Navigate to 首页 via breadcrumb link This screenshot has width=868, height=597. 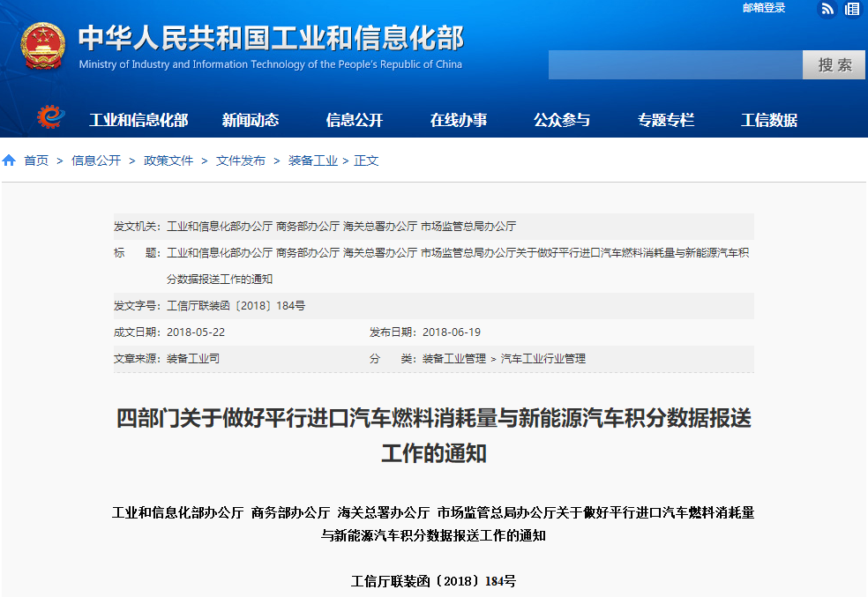click(x=36, y=160)
